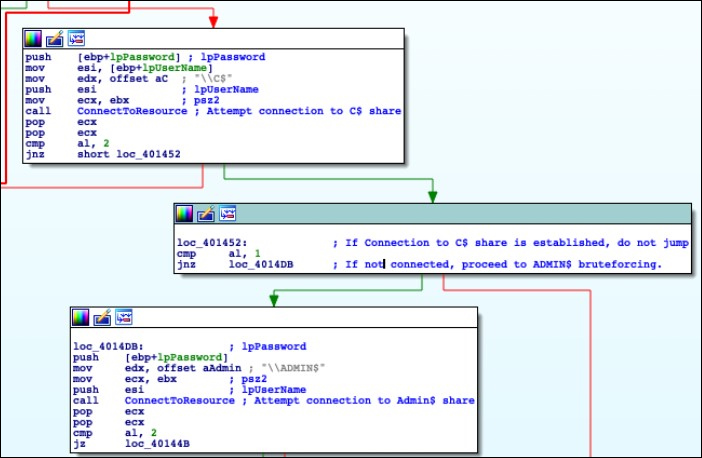
Task: Click edit pencil icon of loc_401452 block
Action: tap(206, 214)
